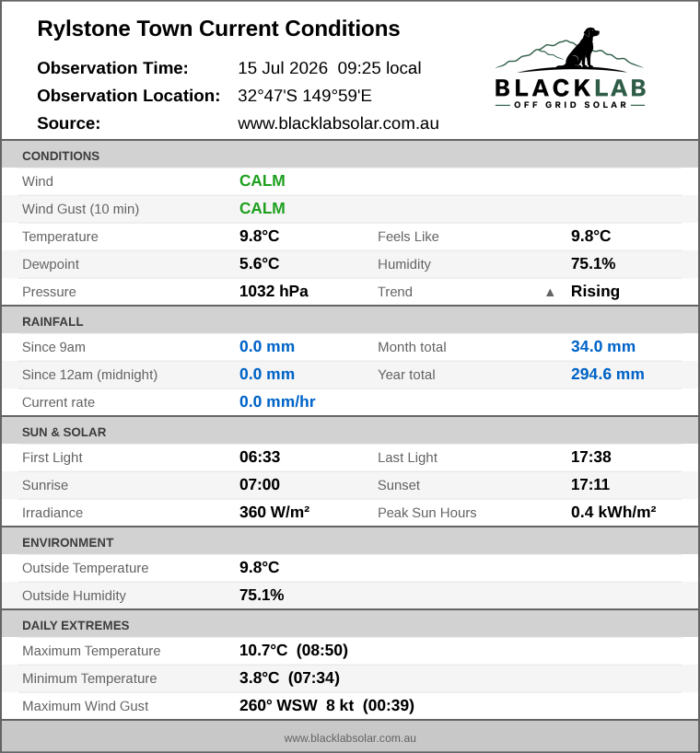This screenshot has width=700, height=753.
Task: Select the Minimum Temperature 3.8°C (07:34) value
Action: pos(290,678)
